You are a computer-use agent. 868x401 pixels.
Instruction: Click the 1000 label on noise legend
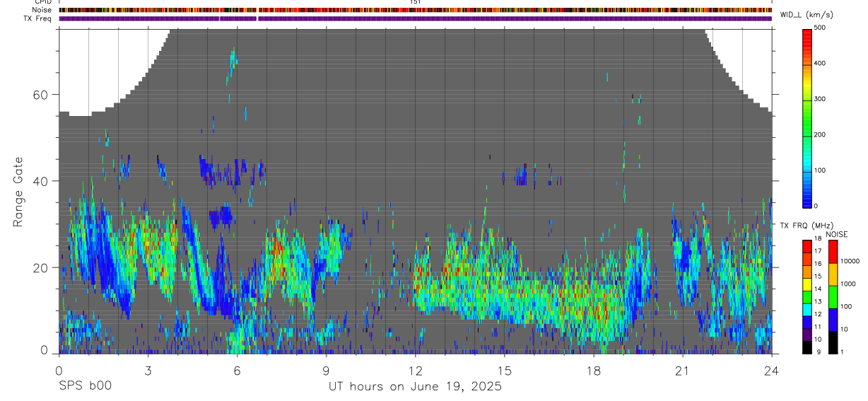848,284
